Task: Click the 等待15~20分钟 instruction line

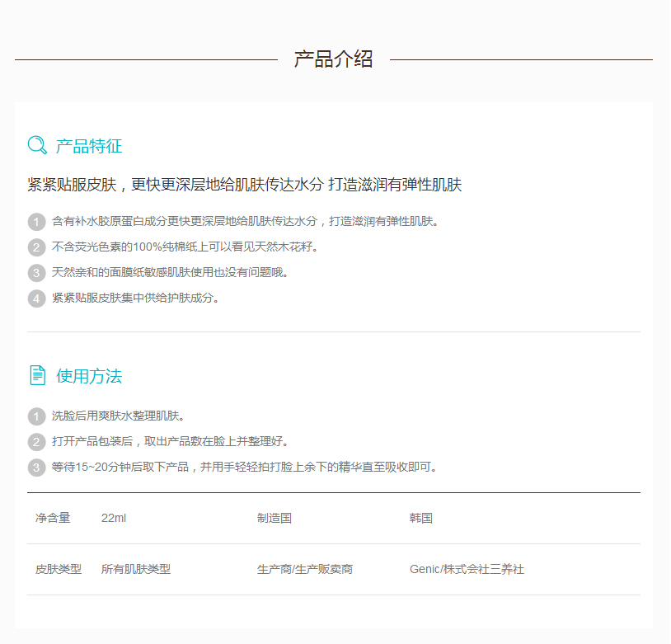Action: pyautogui.click(x=244, y=467)
